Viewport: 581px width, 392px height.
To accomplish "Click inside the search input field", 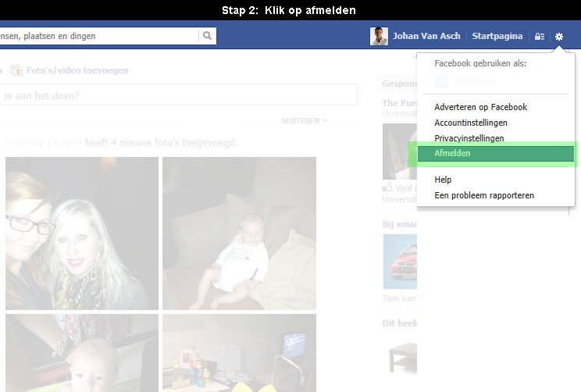I will pos(99,36).
